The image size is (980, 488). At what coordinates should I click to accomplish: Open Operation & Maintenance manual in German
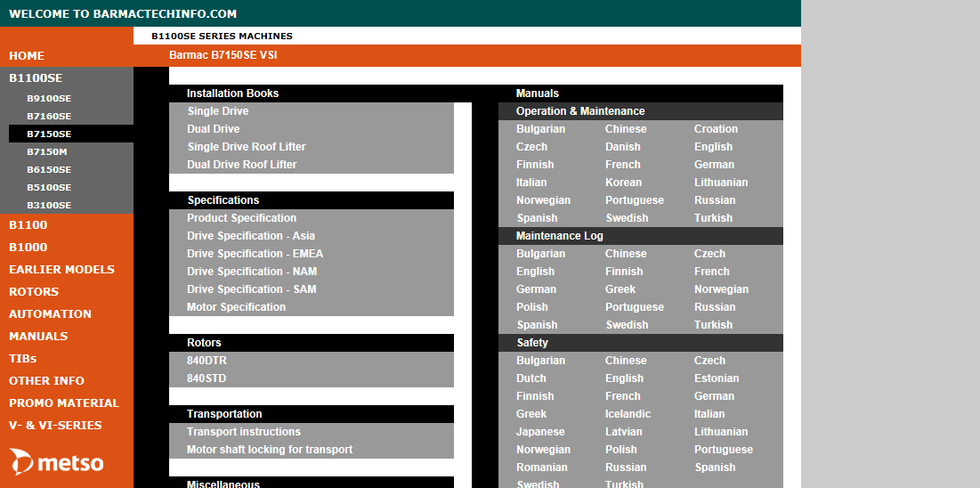[x=714, y=165]
